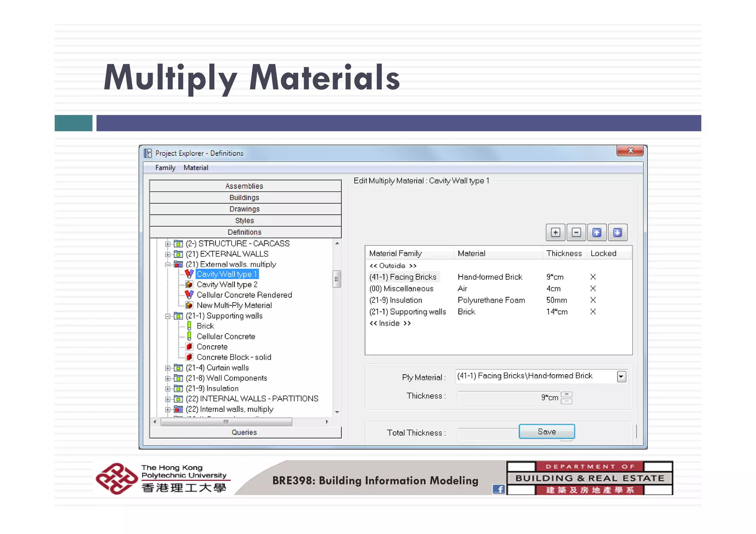Select the (41-1) Facing Bricks row

tap(498, 277)
